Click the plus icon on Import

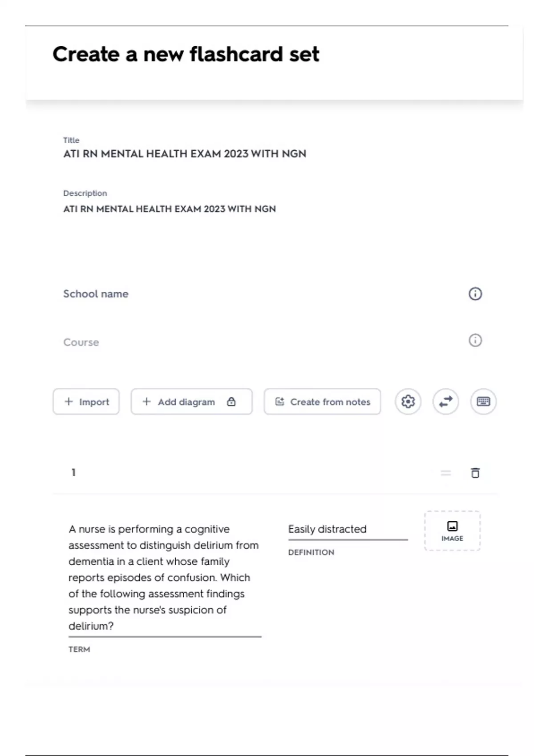(x=69, y=402)
